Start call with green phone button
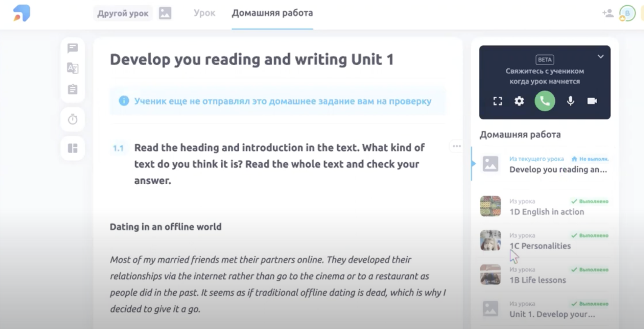The height and width of the screenshot is (329, 644). [x=545, y=101]
